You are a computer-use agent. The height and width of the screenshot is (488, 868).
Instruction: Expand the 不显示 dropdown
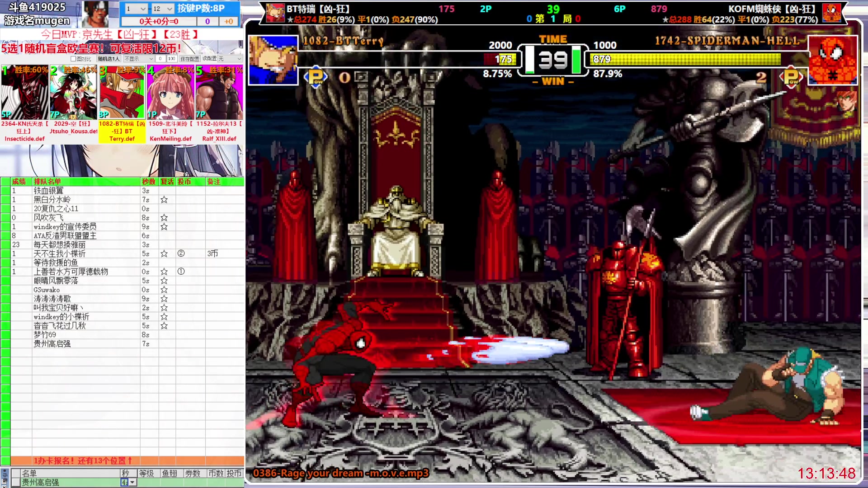click(x=139, y=59)
